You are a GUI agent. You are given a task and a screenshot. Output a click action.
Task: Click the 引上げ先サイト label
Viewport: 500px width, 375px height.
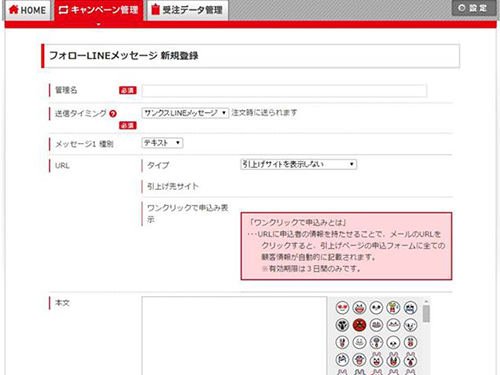[x=173, y=186]
